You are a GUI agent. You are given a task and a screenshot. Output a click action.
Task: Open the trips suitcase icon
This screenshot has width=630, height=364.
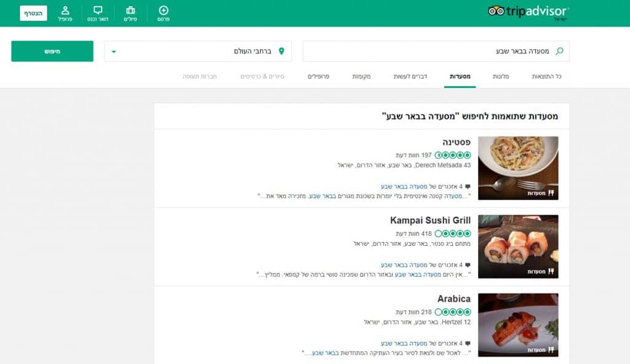click(130, 10)
